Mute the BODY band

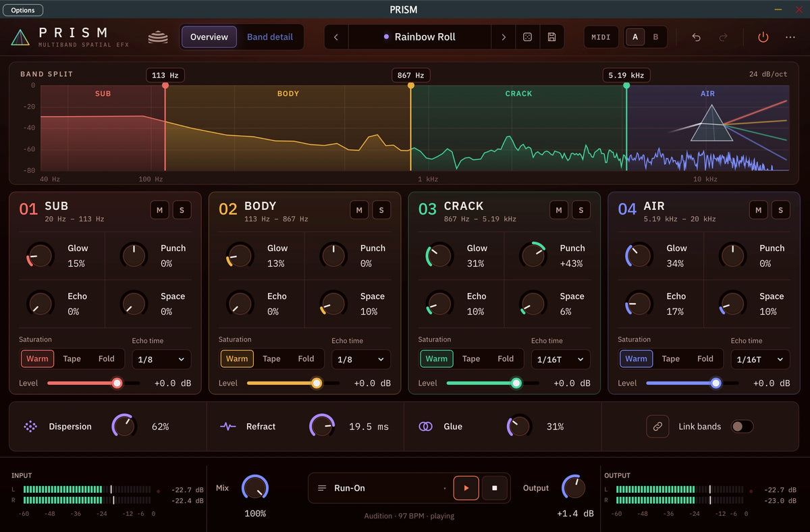click(359, 210)
